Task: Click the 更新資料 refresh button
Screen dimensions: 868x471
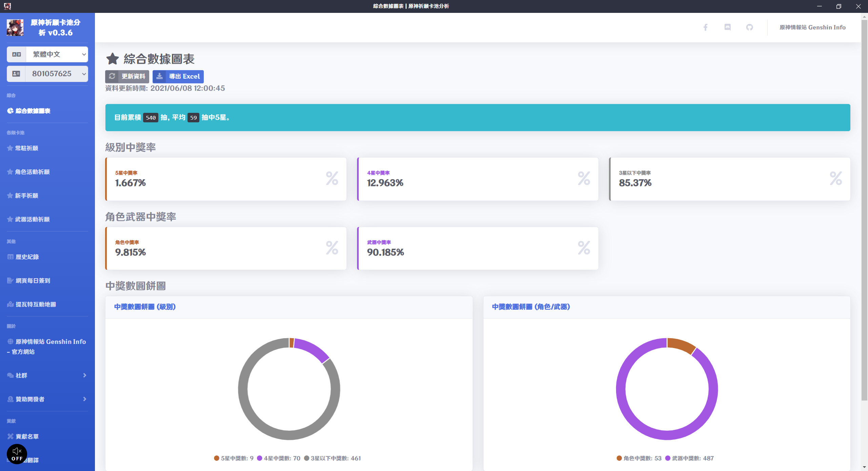Action: tap(127, 77)
